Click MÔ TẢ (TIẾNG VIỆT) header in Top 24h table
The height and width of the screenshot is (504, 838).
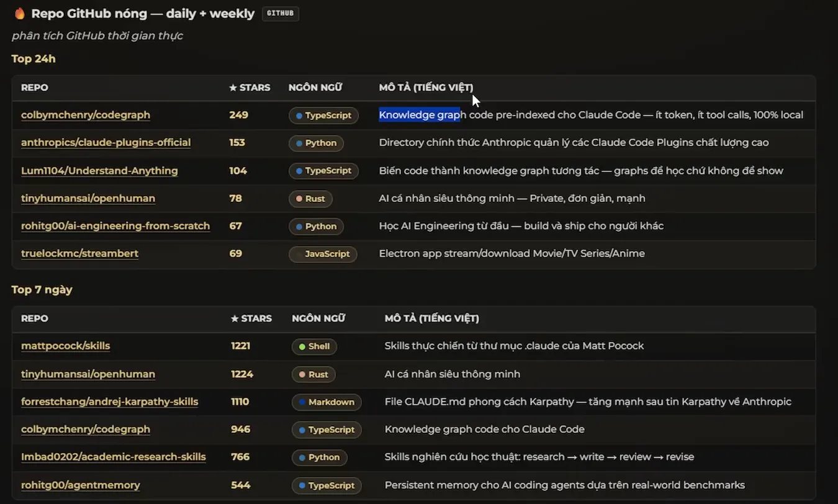click(x=426, y=88)
